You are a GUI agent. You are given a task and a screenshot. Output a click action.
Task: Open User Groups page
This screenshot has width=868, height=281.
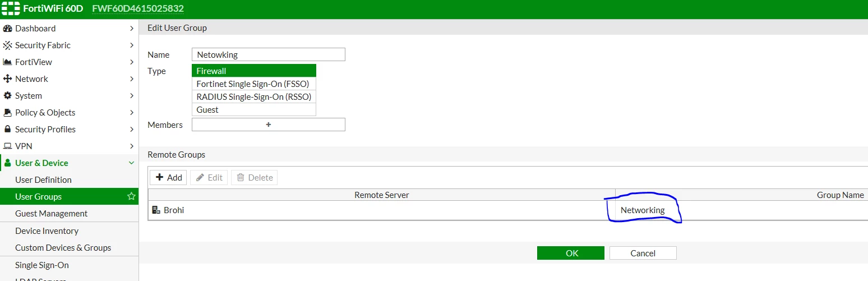[x=69, y=197]
